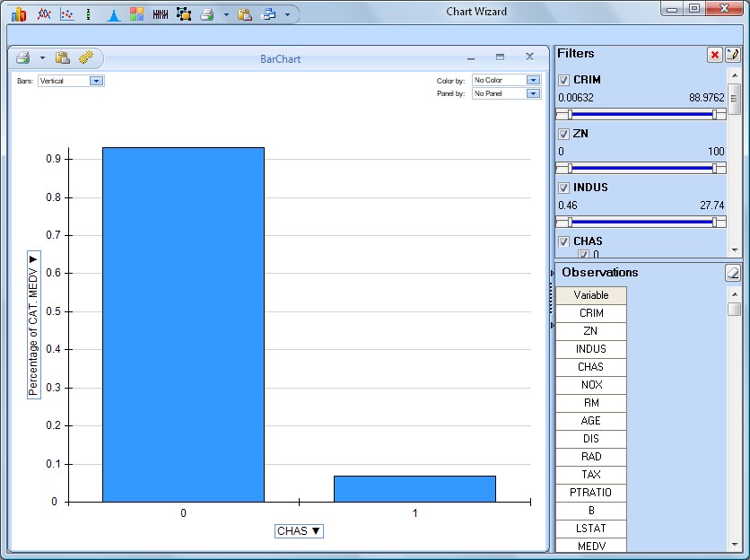Screen dimensions: 750x560
Task: Select the Parallel Coordinates tool
Action: pos(160,13)
